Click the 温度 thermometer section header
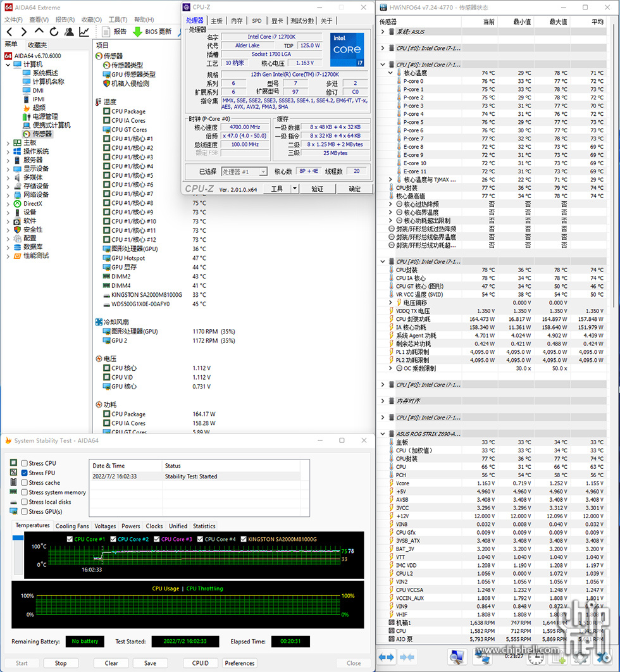The height and width of the screenshot is (672, 620). (x=106, y=102)
